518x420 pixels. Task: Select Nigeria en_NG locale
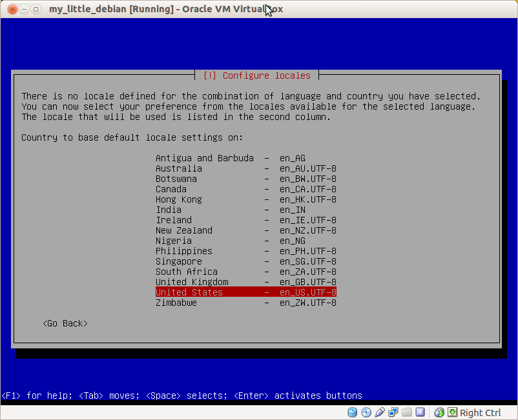246,241
